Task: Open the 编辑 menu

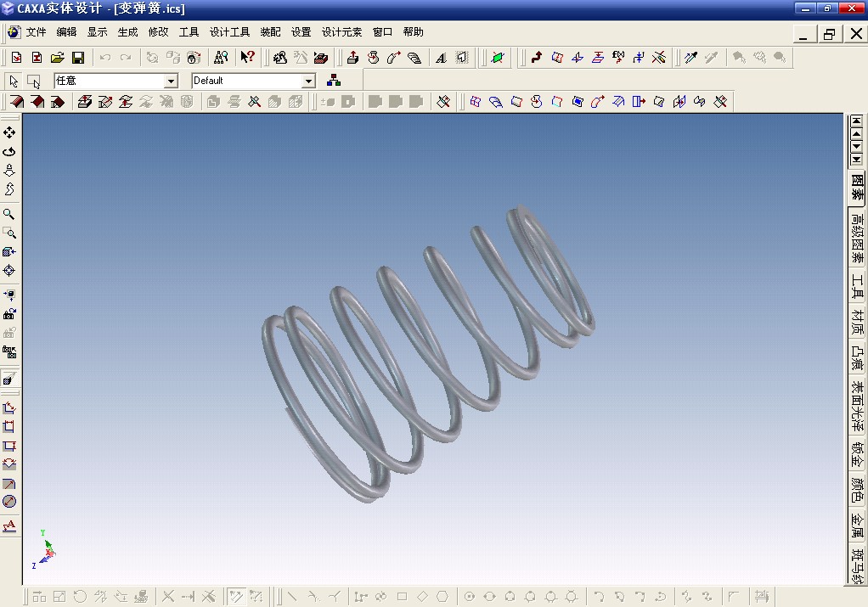Action: (x=66, y=32)
